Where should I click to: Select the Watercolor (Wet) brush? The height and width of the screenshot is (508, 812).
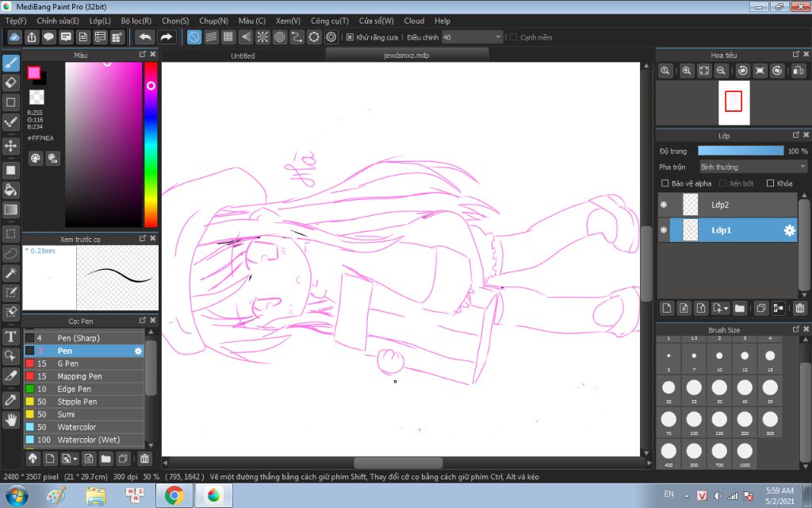[x=88, y=440]
